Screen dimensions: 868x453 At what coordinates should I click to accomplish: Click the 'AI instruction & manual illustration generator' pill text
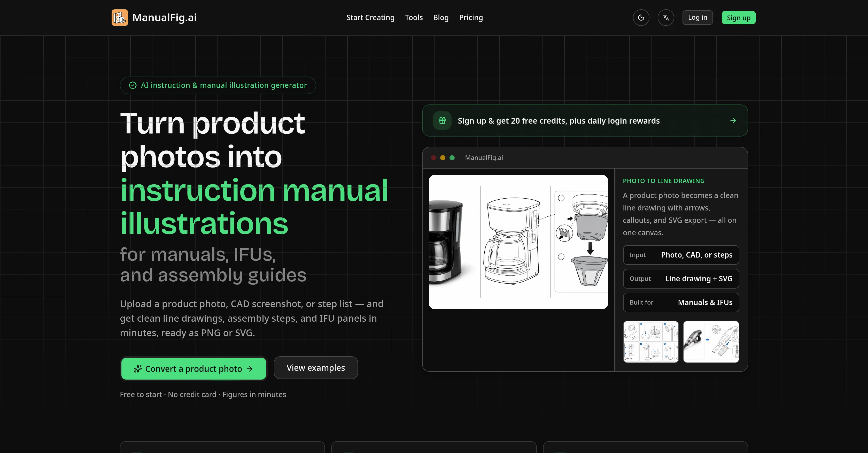[x=224, y=85]
